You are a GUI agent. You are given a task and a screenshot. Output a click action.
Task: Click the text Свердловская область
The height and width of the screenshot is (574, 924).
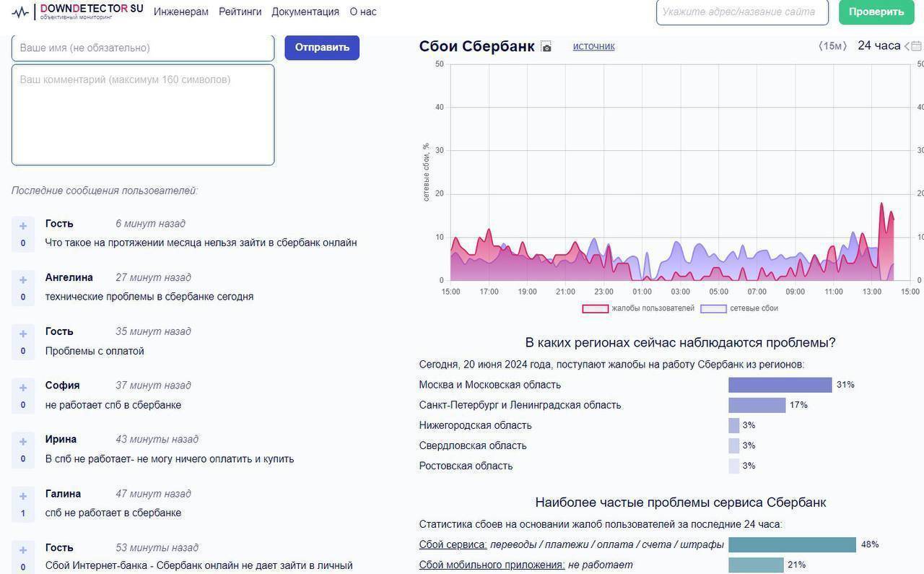click(x=473, y=445)
